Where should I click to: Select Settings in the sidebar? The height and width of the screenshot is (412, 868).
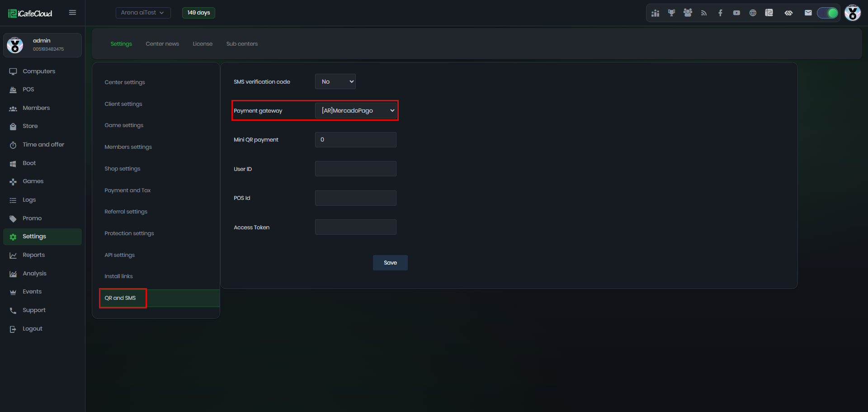[42, 237]
